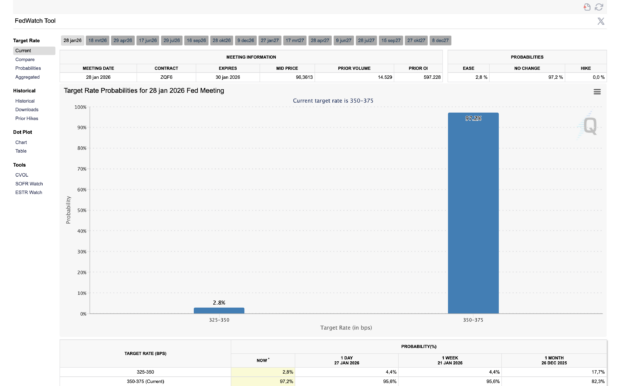The width and height of the screenshot is (640, 386).
Task: Click the 96,3613 mid price value
Action: pos(304,77)
